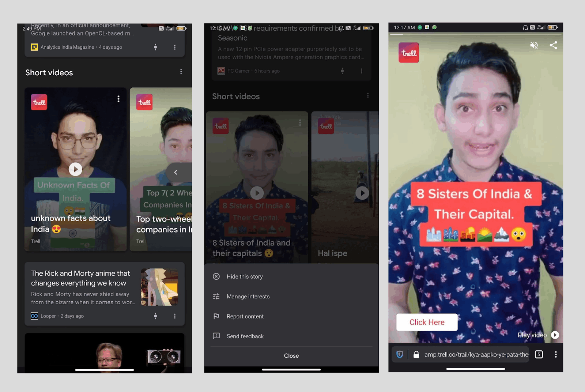The height and width of the screenshot is (392, 585).
Task: Tap the Looper source logo
Action: point(34,316)
